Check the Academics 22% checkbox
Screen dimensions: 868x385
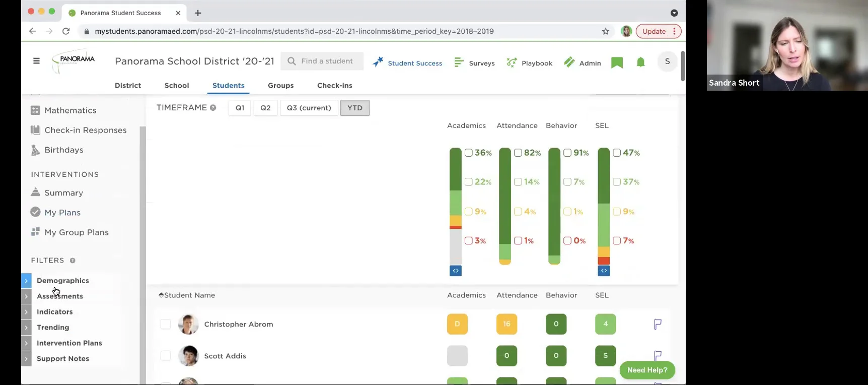[x=469, y=182]
